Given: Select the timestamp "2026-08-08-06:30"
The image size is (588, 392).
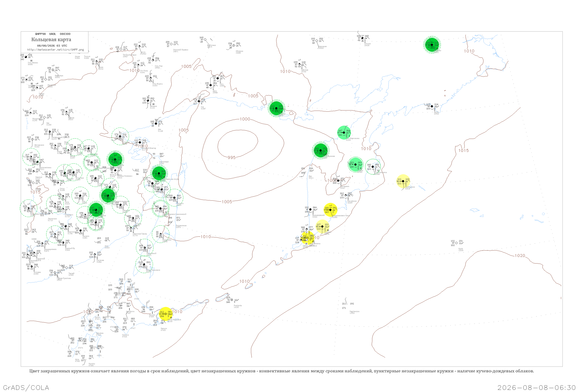Looking at the screenshot, I should click(536, 388).
